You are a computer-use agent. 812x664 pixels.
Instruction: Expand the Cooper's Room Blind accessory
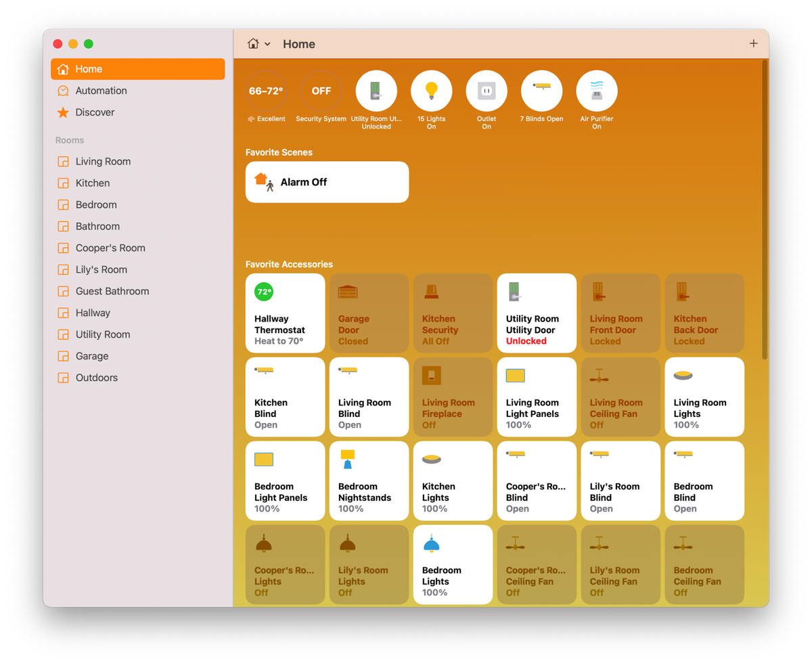[537, 481]
